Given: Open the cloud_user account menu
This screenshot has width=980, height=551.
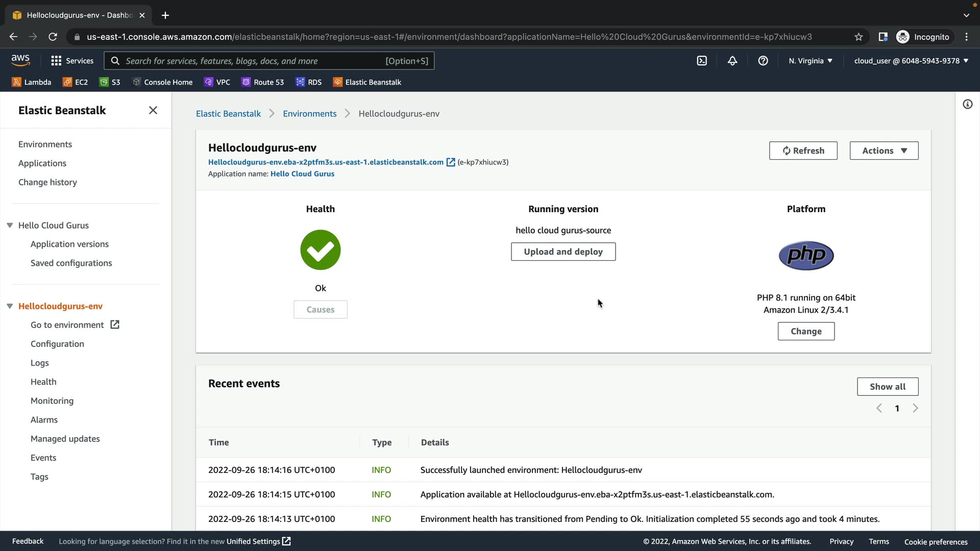Looking at the screenshot, I should click(911, 61).
